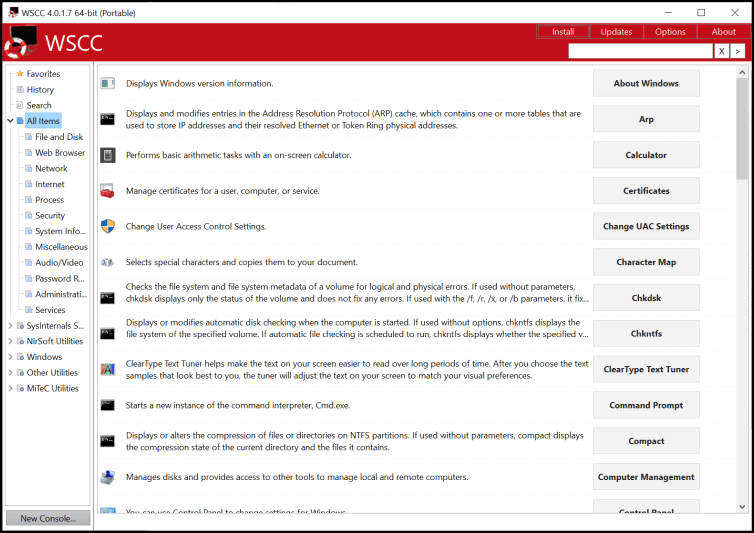
Task: Click the Chkntfs console icon
Action: pyautogui.click(x=108, y=333)
